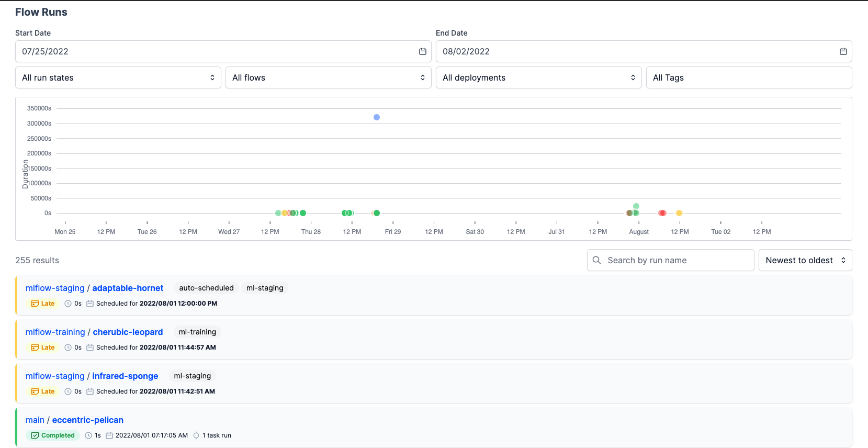The height and width of the screenshot is (448, 868).
Task: Click the End Date field 08/02/2022
Action: click(644, 51)
